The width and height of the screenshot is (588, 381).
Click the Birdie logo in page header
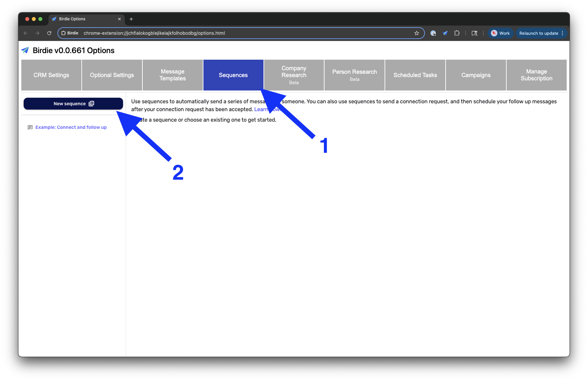tap(25, 50)
